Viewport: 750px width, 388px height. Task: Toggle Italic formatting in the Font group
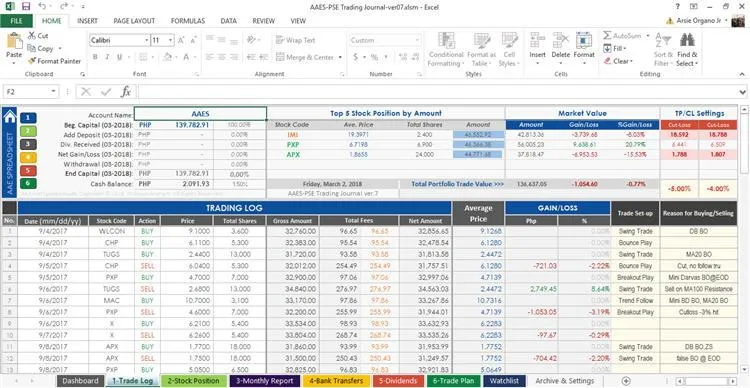(107, 57)
